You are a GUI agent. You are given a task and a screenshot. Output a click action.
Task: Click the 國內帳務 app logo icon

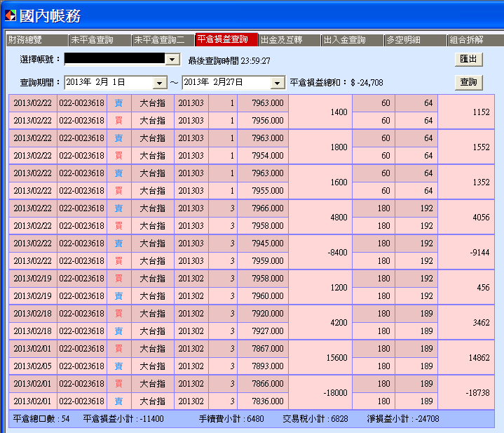(11, 15)
